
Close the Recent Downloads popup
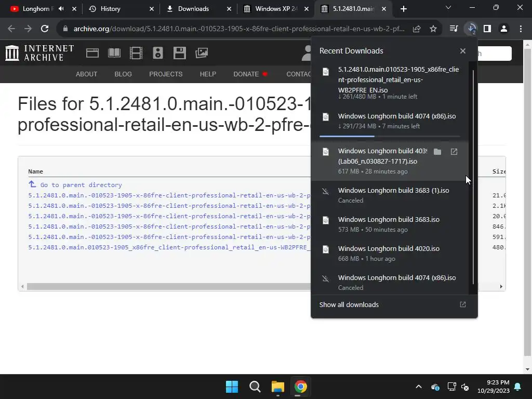(x=463, y=51)
